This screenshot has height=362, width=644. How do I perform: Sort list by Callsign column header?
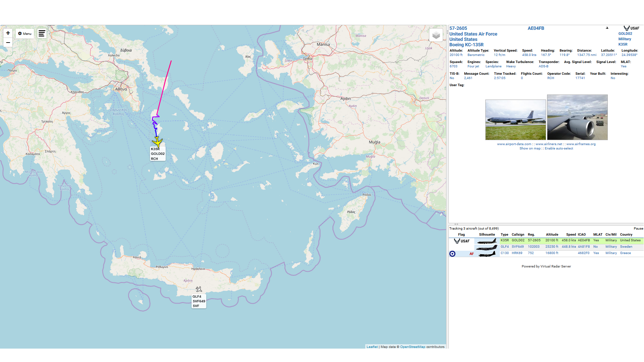pyautogui.click(x=518, y=235)
